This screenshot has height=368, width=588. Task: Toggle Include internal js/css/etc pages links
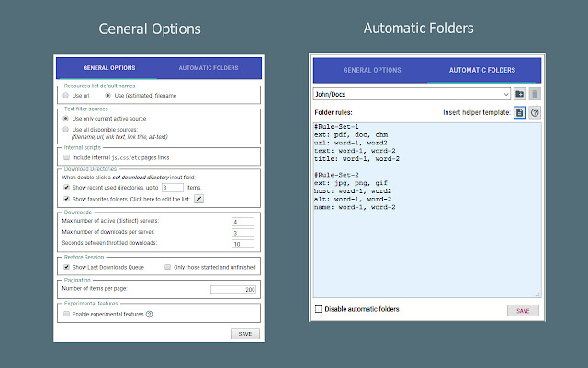(66, 157)
